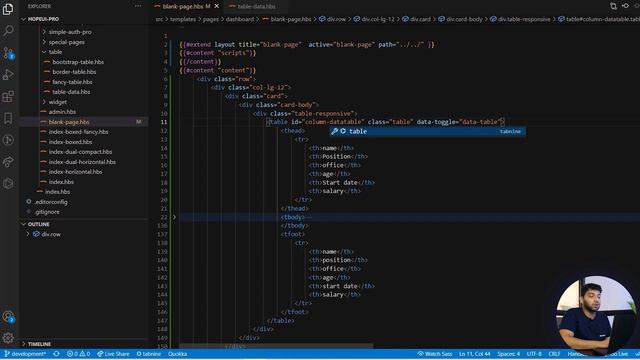Click the Explorer more actions ellipsis
The height and width of the screenshot is (360, 640).
click(x=138, y=6)
